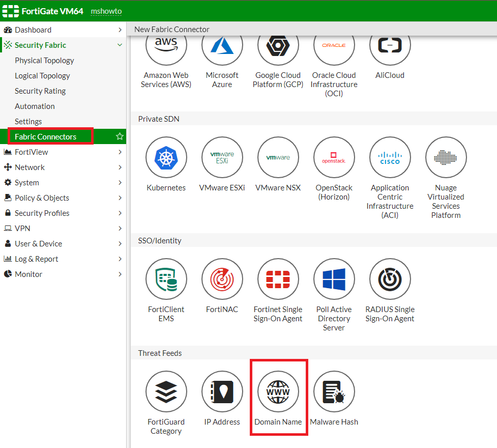
Task: Select the OpenStack Horizon connector icon
Action: click(x=334, y=157)
